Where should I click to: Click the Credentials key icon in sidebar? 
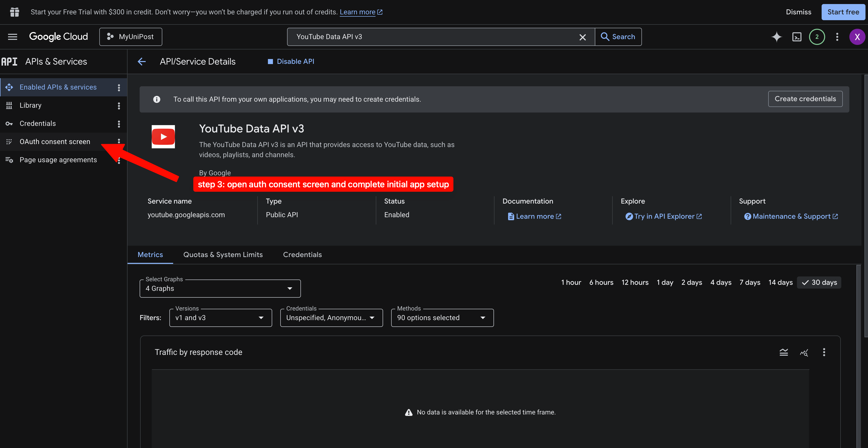(9, 123)
